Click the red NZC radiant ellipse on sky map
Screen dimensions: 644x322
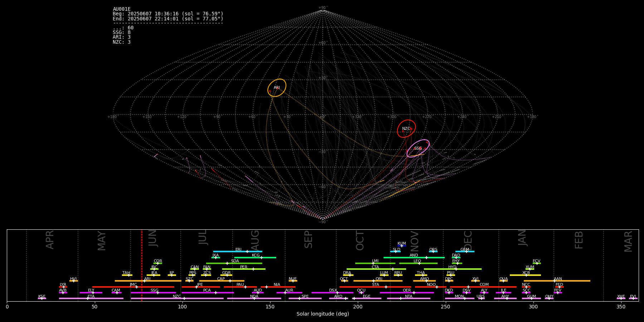pos(406,128)
